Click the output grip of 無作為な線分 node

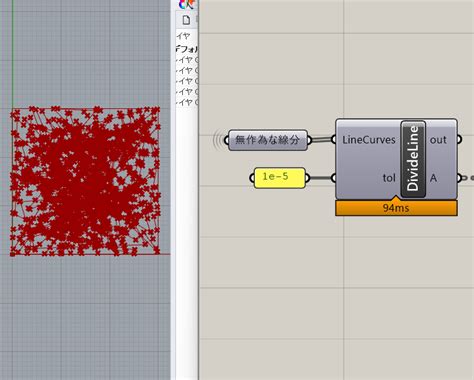(x=309, y=140)
